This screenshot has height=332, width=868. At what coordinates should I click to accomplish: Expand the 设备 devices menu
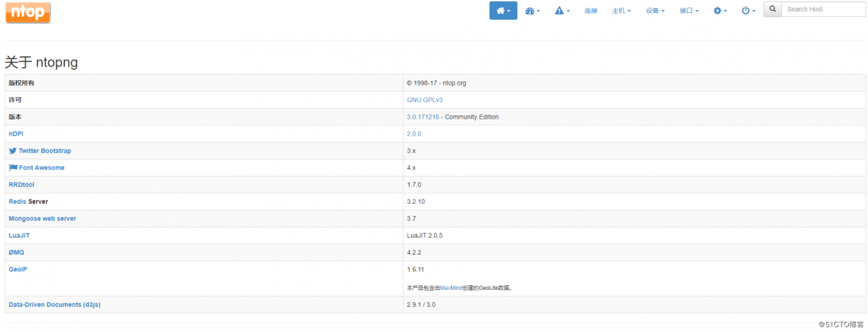pos(655,11)
